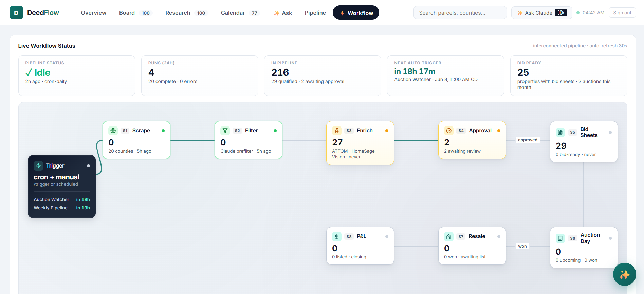
Task: Click the calculator icon on Auction Day node
Action: 560,238
